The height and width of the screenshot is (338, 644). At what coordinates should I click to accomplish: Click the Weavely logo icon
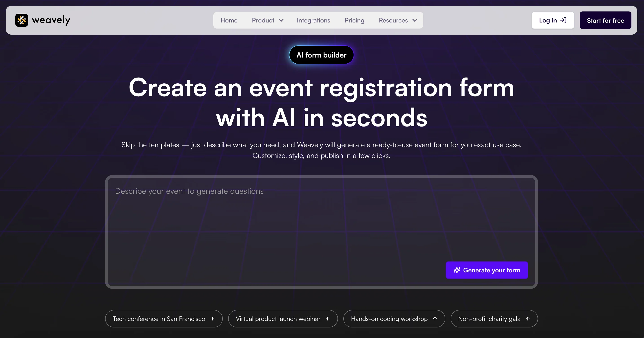22,20
